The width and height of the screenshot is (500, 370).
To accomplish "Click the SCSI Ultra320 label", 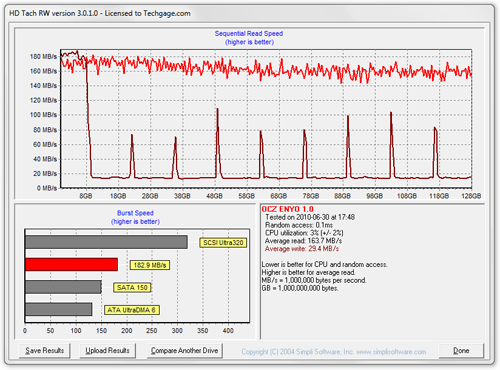I will (223, 243).
